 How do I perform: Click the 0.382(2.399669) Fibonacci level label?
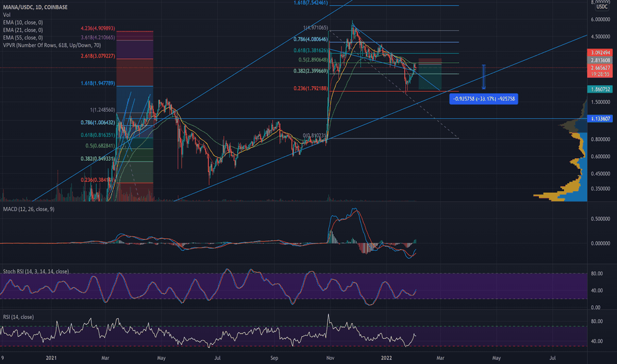310,71
